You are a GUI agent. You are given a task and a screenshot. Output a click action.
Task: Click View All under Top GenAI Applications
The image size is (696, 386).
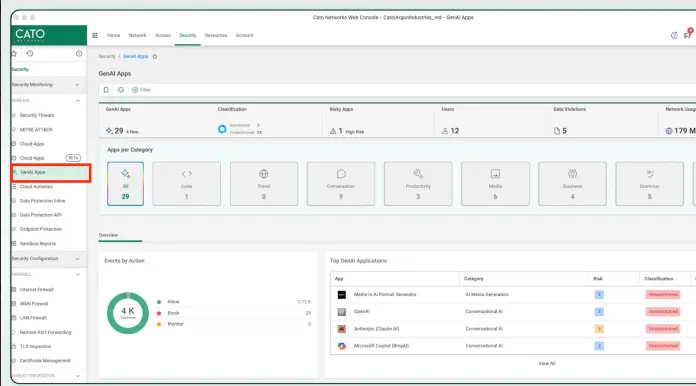(547, 363)
